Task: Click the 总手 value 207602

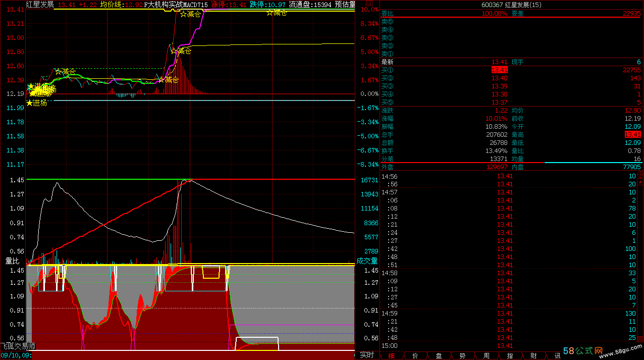Action: point(497,135)
